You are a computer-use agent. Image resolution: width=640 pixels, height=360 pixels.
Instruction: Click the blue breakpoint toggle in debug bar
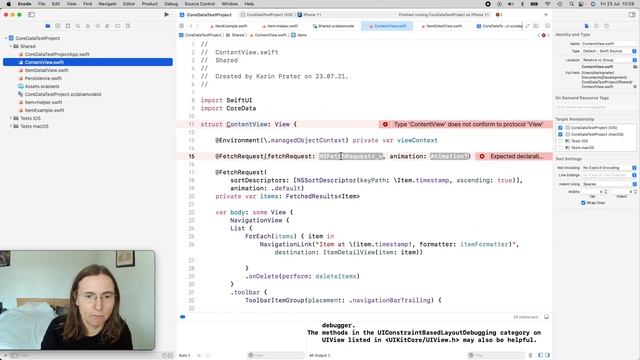[182, 317]
